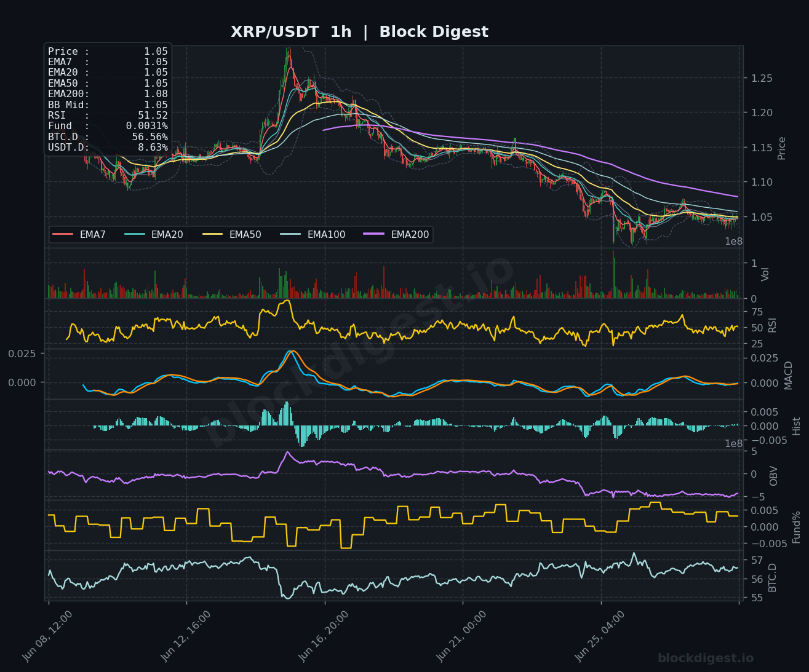This screenshot has height=672, width=809.
Task: Click the MACD axis label
Action: tap(789, 375)
